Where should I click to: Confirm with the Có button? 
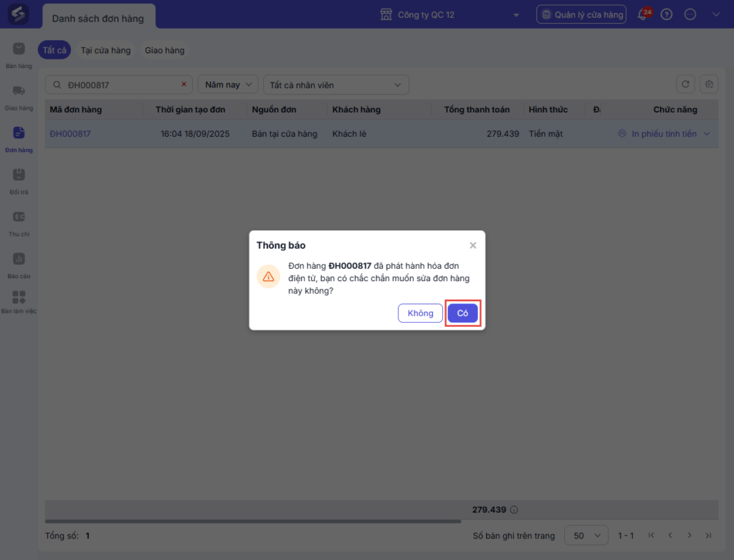tap(462, 313)
